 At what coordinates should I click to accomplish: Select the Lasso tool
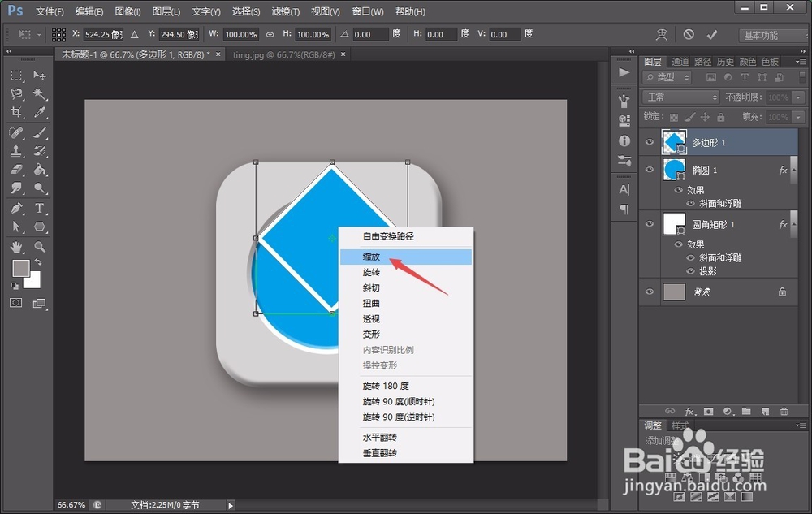click(16, 93)
